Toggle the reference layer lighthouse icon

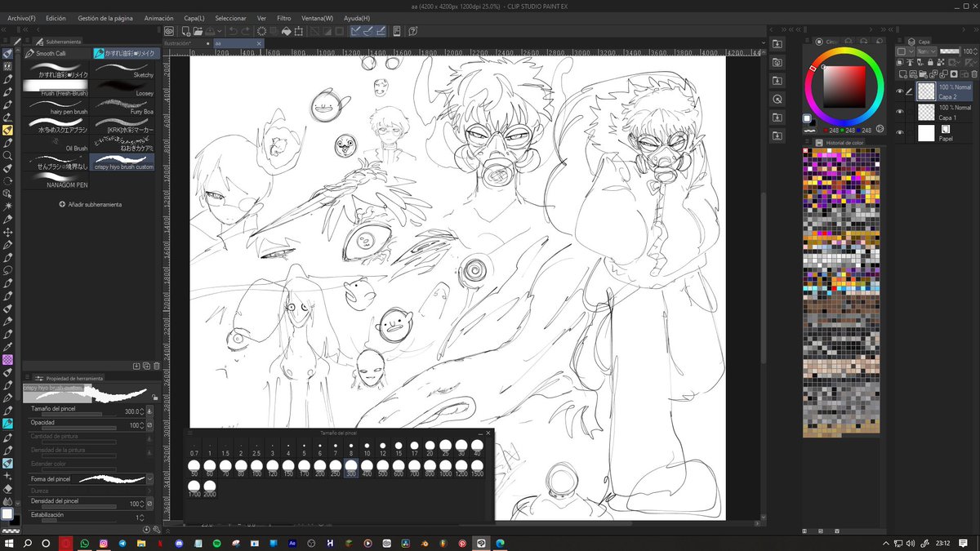[x=911, y=63]
